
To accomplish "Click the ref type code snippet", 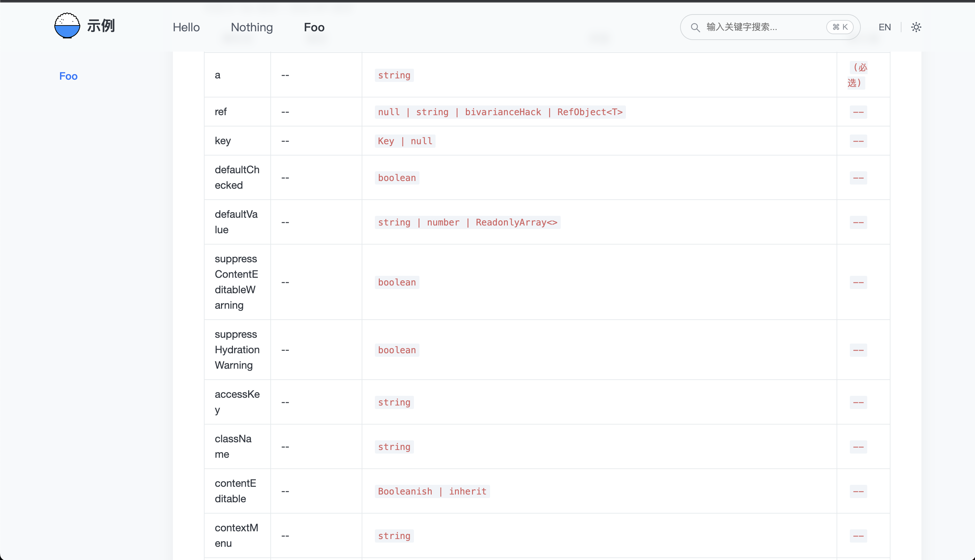I will point(500,112).
